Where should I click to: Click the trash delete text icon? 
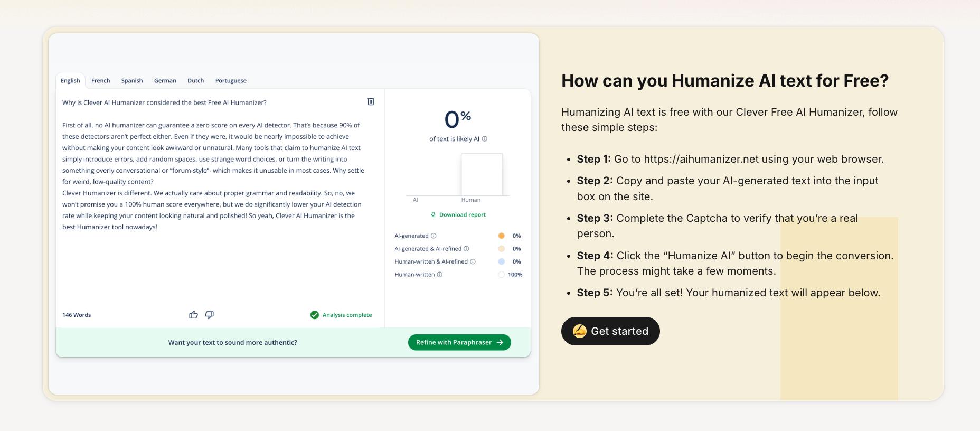371,101
